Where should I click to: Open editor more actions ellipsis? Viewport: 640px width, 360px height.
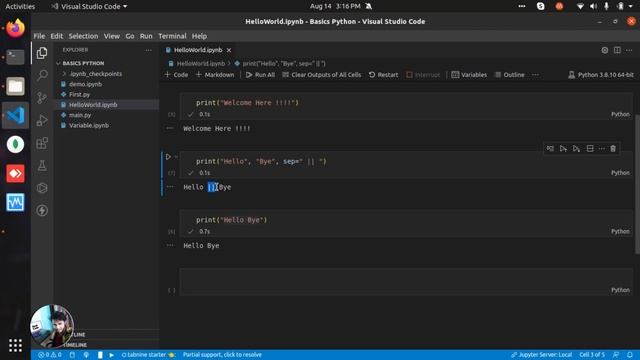click(629, 50)
